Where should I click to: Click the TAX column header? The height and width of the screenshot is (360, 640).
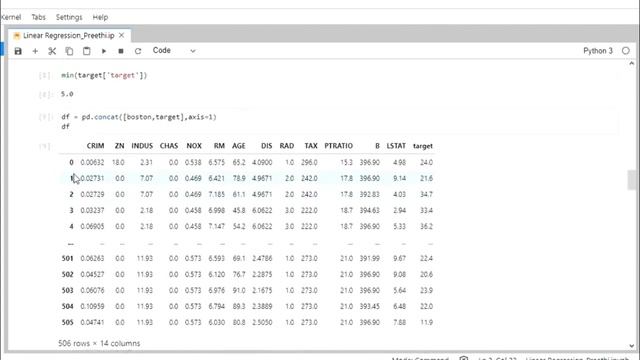(311, 146)
